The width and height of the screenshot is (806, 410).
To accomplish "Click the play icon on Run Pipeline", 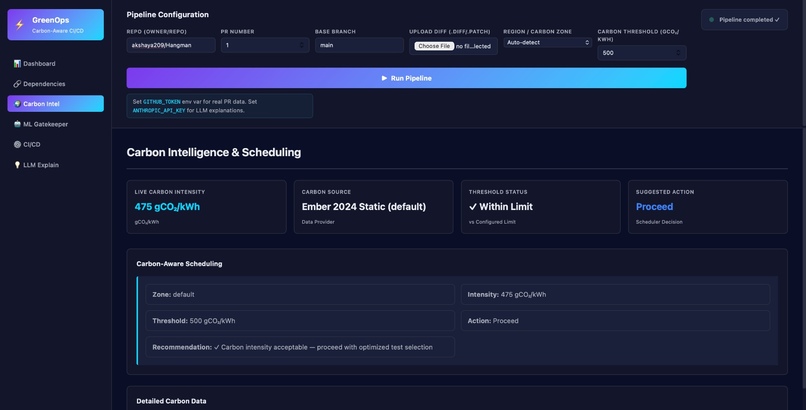I will pos(384,78).
